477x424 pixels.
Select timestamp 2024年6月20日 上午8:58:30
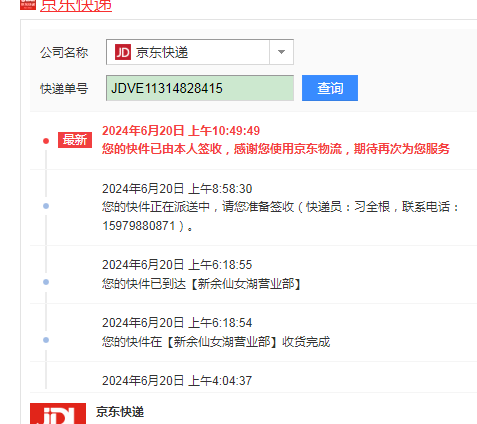tap(177, 189)
